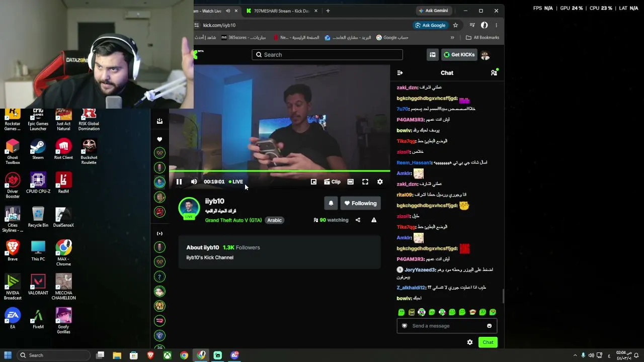Screen dimensions: 644x362
Task: Open FiveM desktop shortcut
Action: coord(38,319)
